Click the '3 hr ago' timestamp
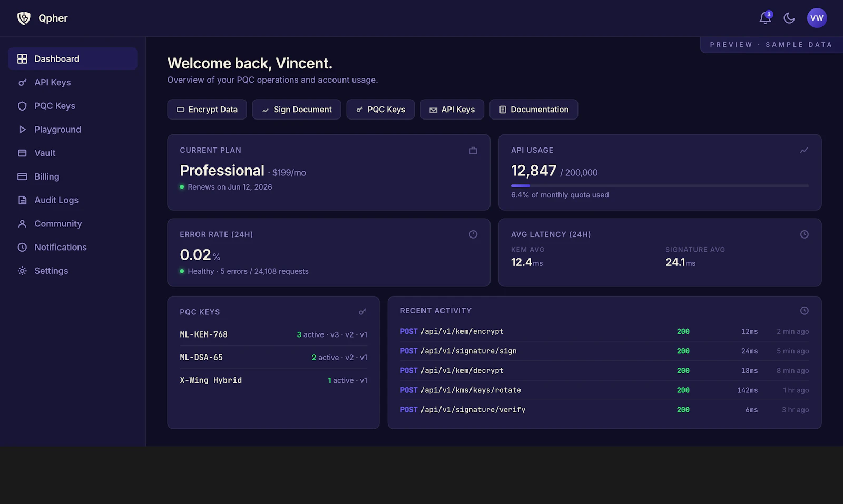Screen dimensions: 843x504 click(x=795, y=410)
